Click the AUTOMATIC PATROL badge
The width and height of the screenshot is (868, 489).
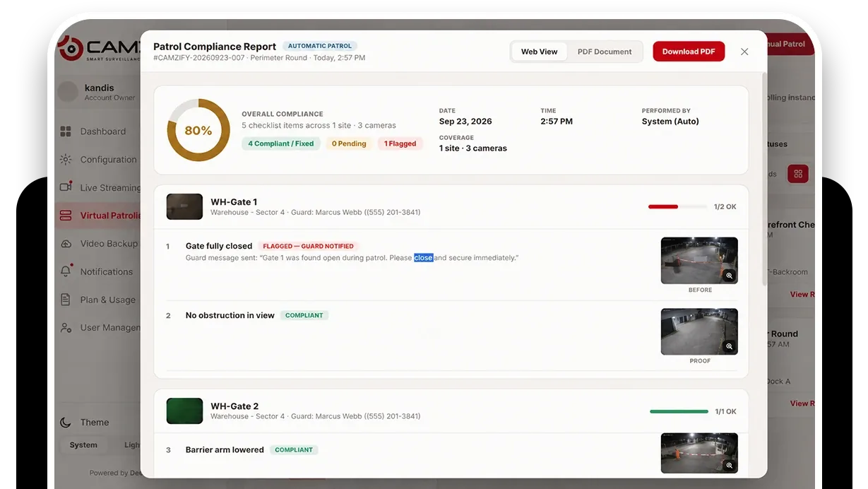(320, 46)
